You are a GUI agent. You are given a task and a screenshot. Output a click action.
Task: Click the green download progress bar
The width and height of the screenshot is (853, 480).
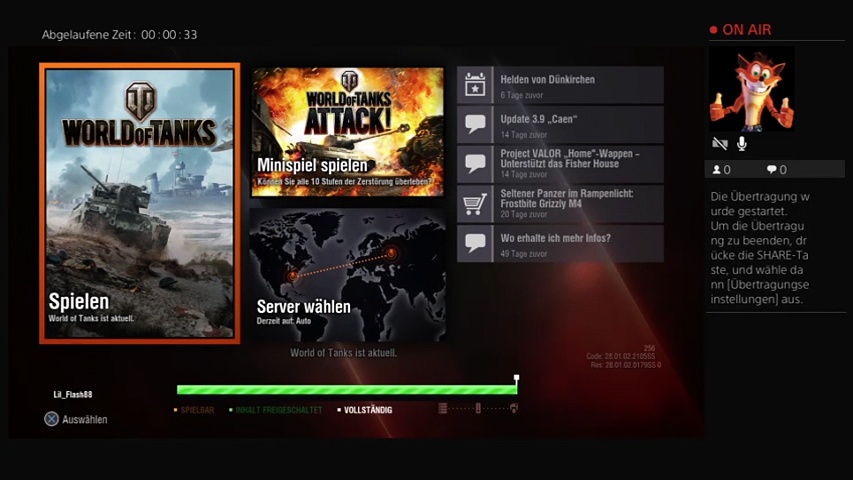coord(346,390)
